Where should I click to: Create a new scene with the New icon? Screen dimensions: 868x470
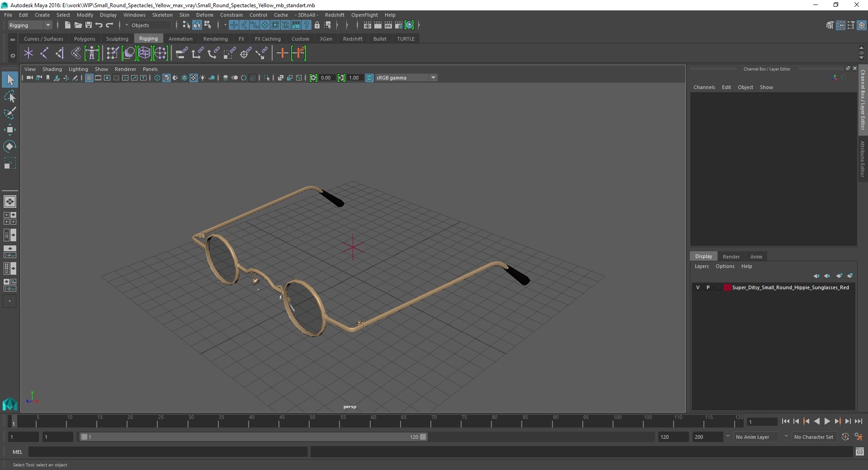click(x=67, y=25)
